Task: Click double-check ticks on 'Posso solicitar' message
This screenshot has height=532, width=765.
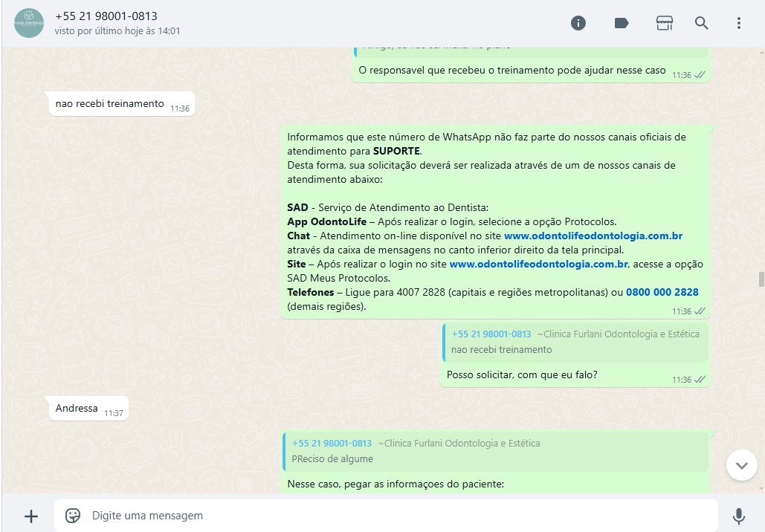Action: click(700, 380)
